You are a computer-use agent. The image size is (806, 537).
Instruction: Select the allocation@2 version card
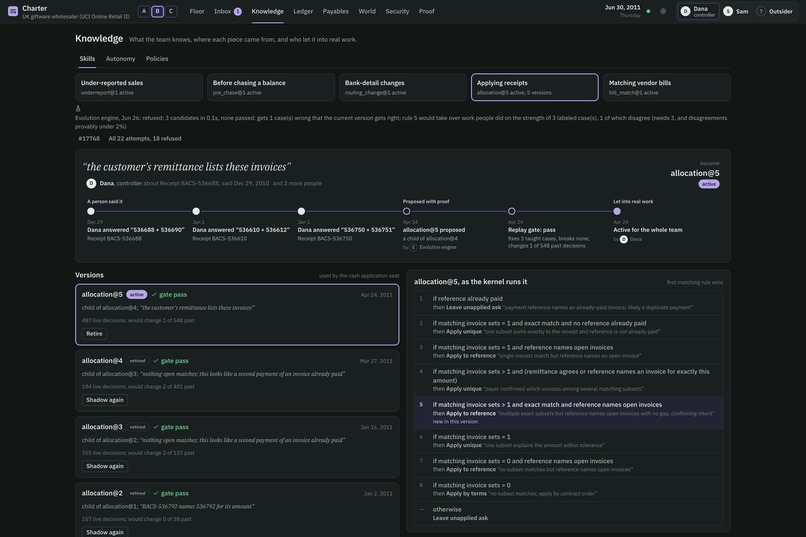point(237,510)
